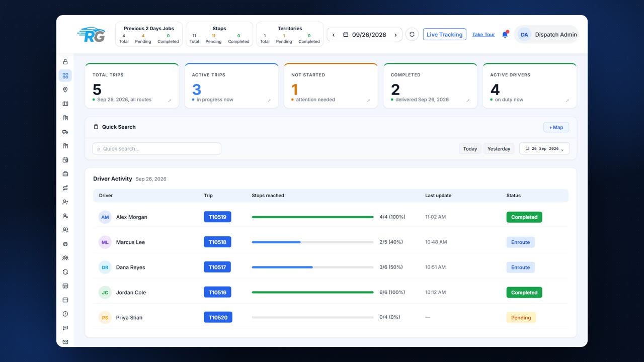The width and height of the screenshot is (644, 362).
Task: Open the alert circle icon in sidebar
Action: [x=65, y=314]
